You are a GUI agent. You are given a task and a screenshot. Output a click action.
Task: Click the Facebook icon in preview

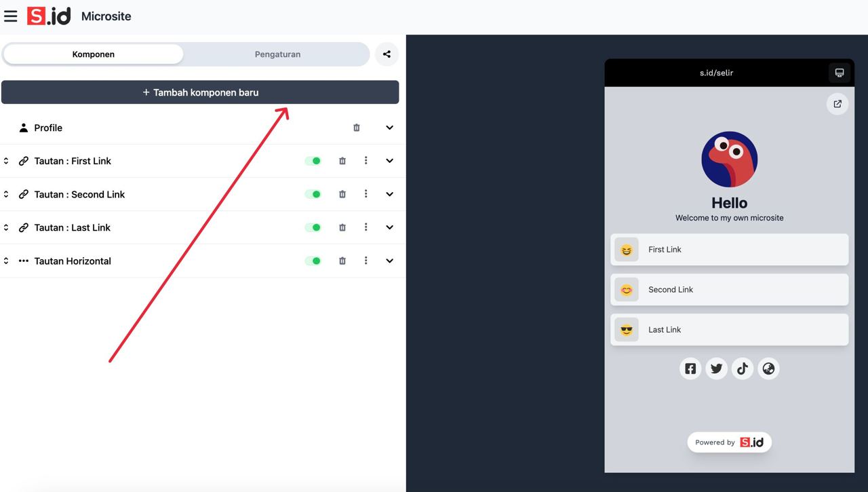point(690,368)
